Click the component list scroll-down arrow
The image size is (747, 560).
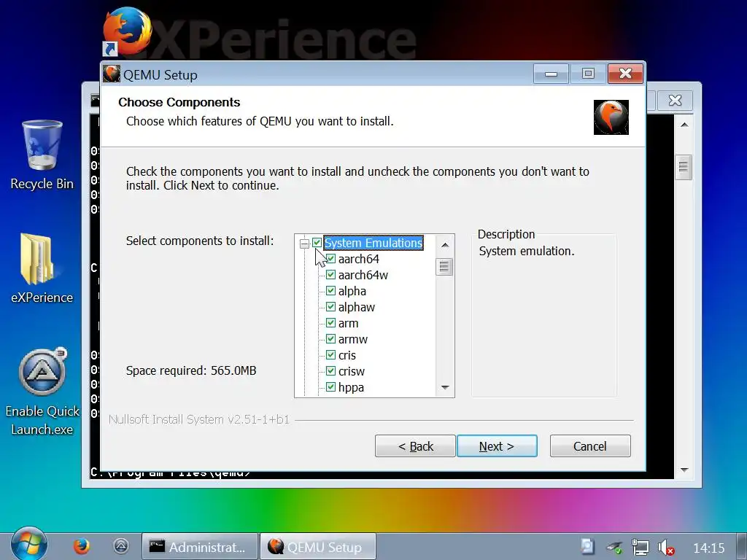(445, 387)
